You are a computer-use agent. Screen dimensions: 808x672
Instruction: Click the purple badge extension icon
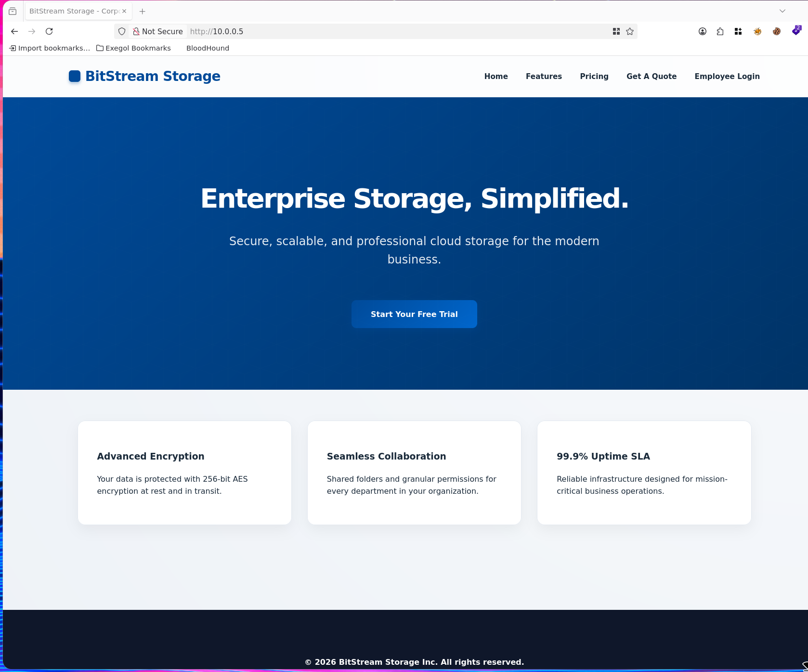pyautogui.click(x=796, y=30)
